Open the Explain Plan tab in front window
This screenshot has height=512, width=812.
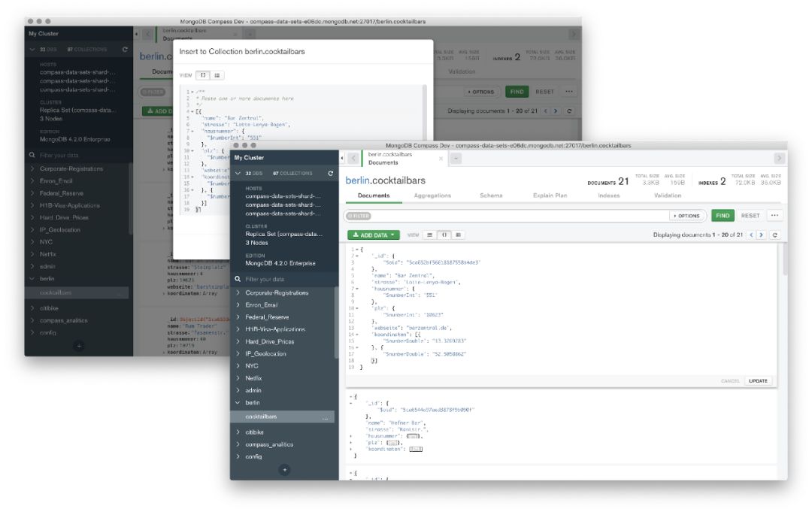coord(550,195)
